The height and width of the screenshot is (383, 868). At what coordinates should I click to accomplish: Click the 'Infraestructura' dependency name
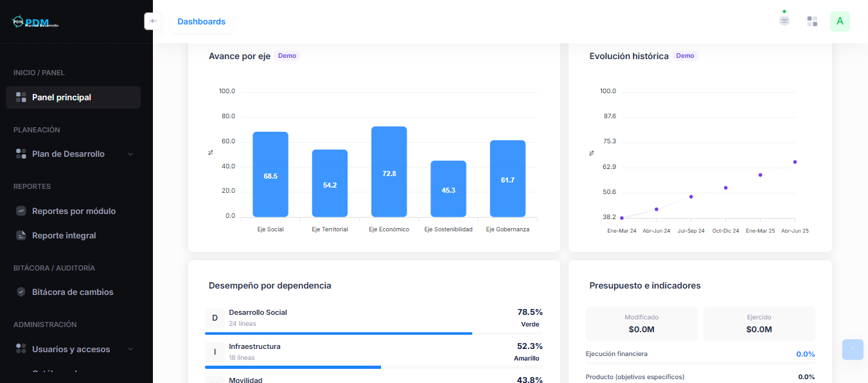point(254,346)
